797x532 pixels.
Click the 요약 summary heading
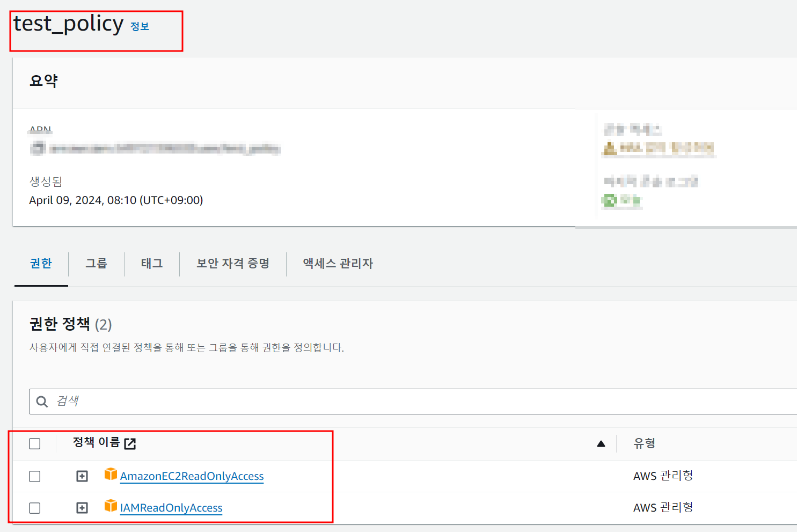point(43,81)
